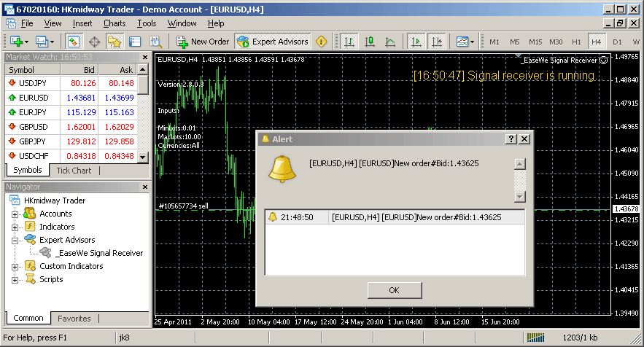This screenshot has height=347, width=644.
Task: Expand the Scripts tree node
Action: 15,280
